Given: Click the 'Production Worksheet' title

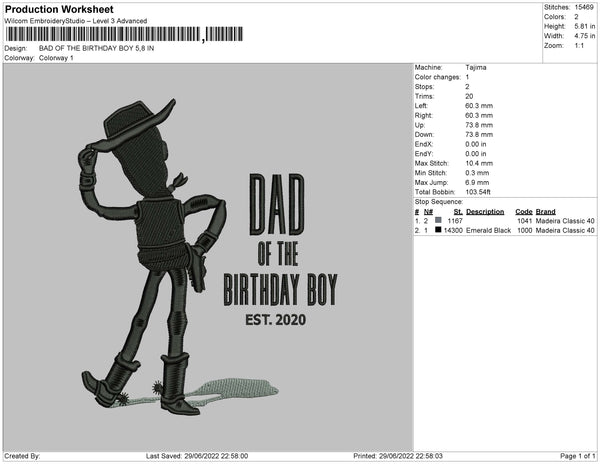Looking at the screenshot, I should 59,10.
